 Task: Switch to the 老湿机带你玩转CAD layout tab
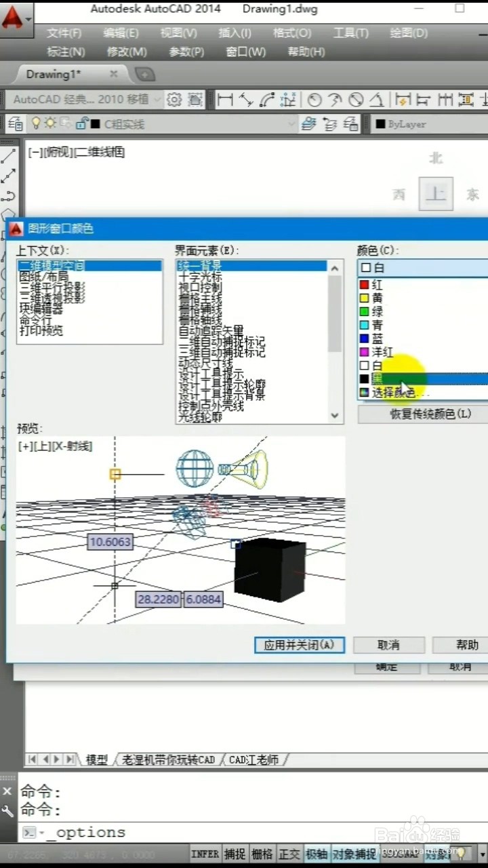point(167,759)
